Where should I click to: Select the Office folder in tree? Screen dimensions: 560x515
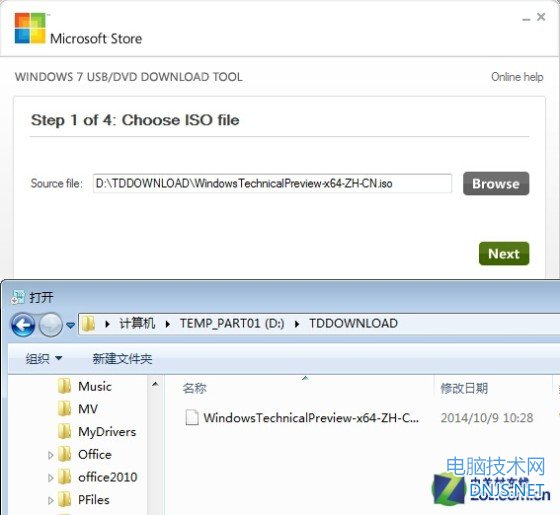[x=95, y=454]
